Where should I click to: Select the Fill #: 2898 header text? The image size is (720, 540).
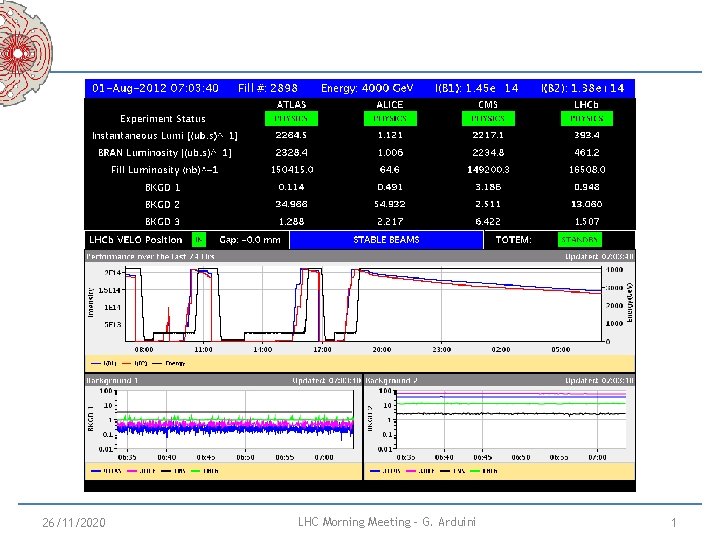(268, 88)
